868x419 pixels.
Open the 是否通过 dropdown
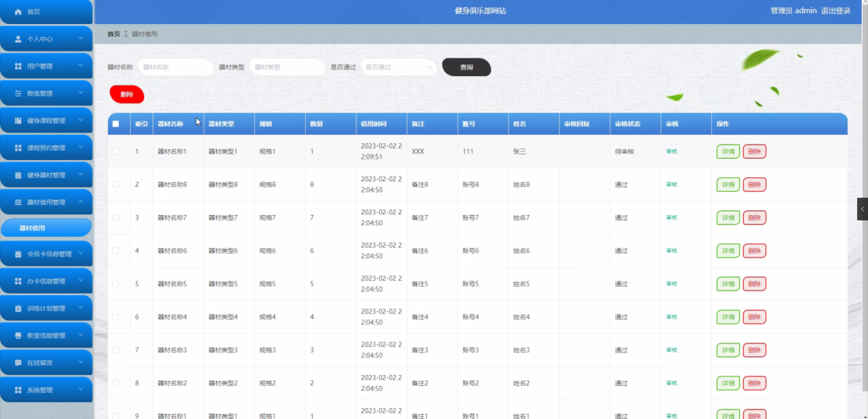(399, 67)
